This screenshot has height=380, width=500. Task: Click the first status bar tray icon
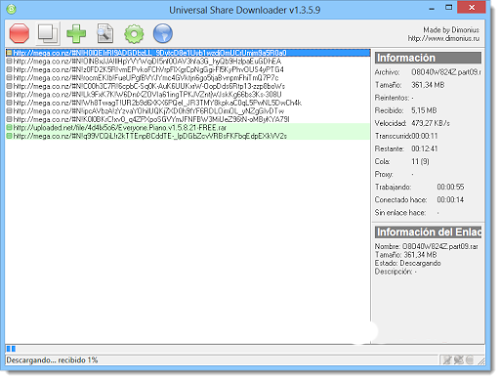pos(447,360)
